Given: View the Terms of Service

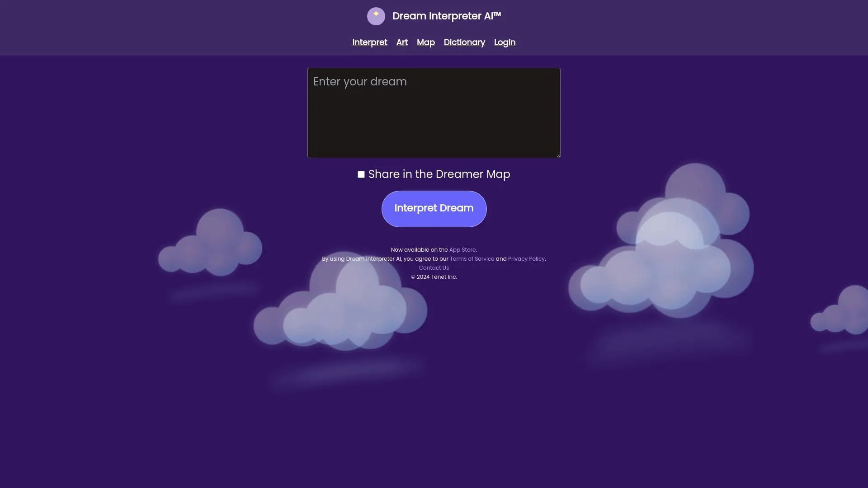Looking at the screenshot, I should click(472, 258).
